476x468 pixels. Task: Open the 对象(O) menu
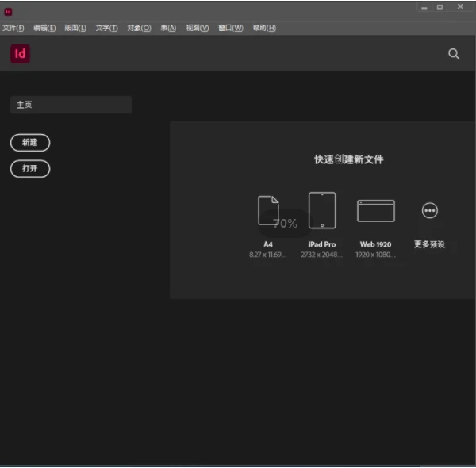(139, 29)
